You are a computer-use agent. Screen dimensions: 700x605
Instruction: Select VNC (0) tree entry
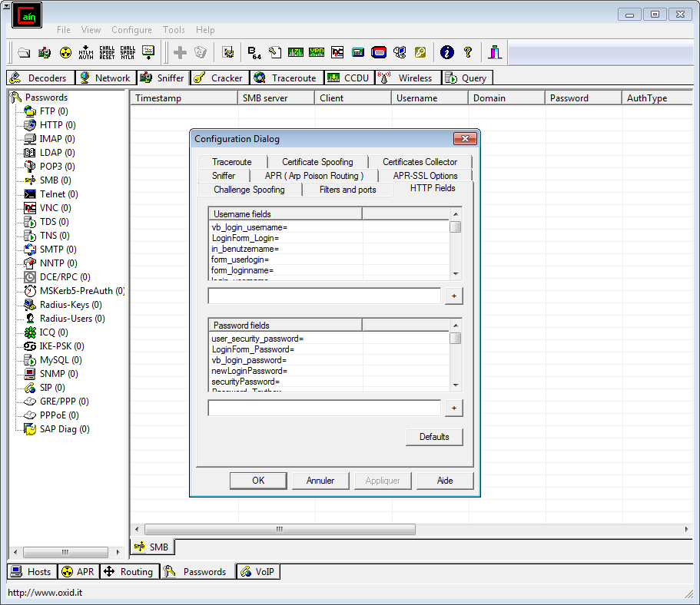[x=55, y=208]
